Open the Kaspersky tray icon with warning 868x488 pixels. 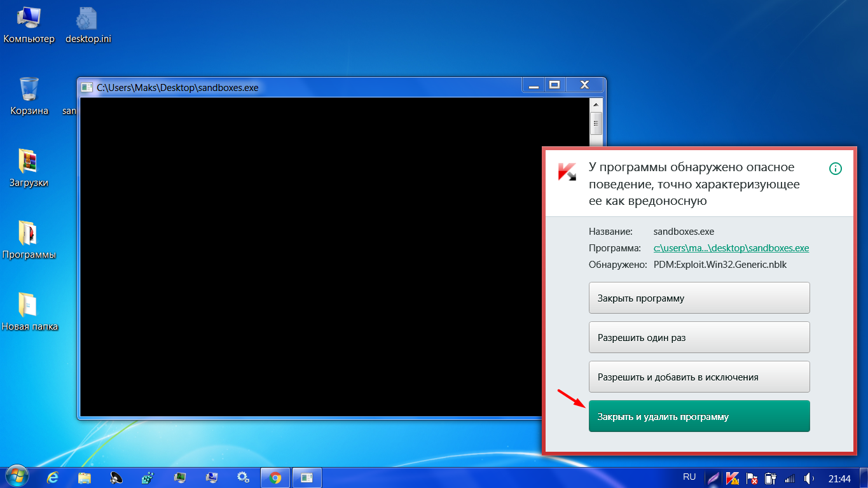tap(733, 478)
